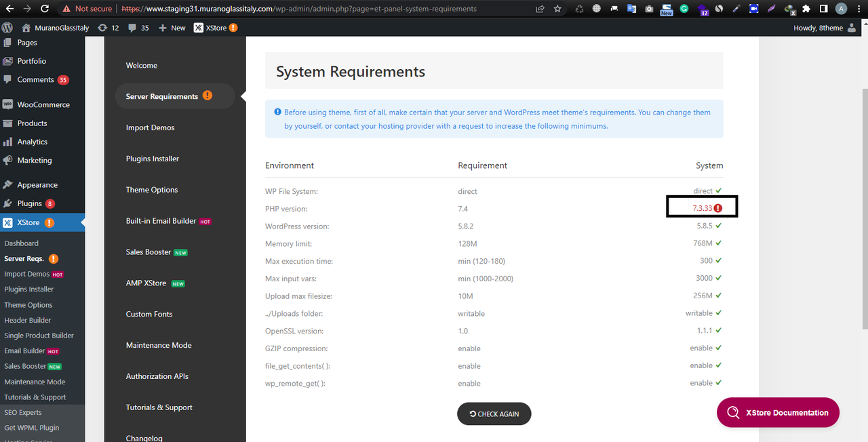The image size is (868, 442).
Task: Go back in browser history
Action: (8, 9)
